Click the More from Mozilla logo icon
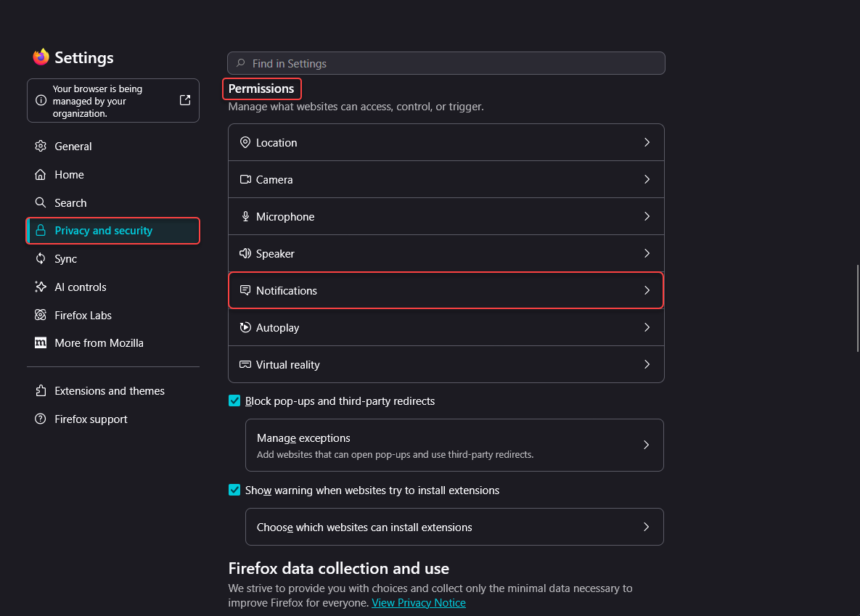The image size is (860, 616). click(x=41, y=343)
